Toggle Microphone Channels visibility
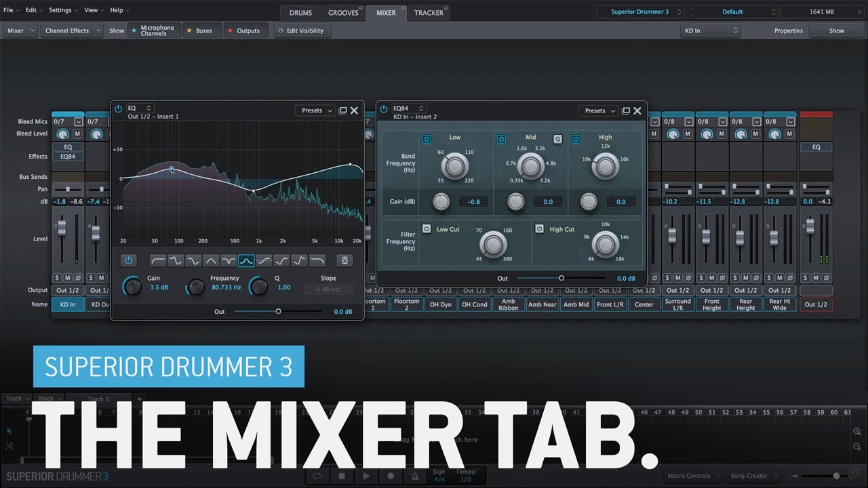 [154, 30]
